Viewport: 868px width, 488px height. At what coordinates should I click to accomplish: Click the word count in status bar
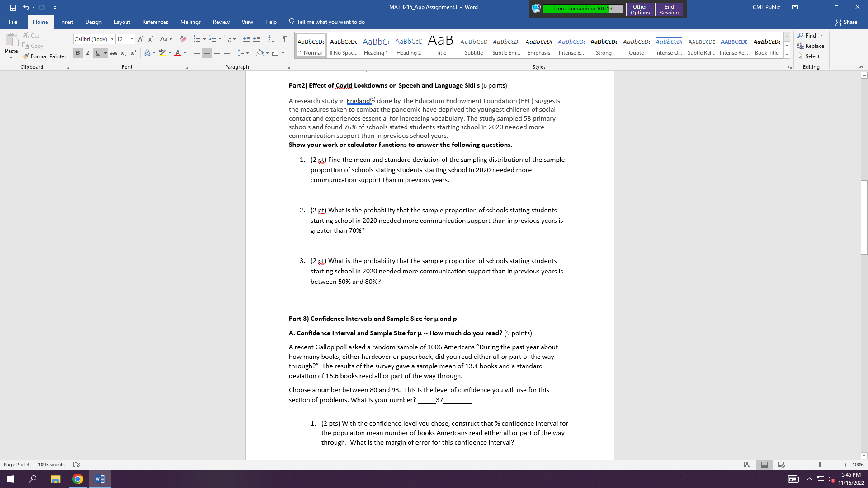[51, 464]
